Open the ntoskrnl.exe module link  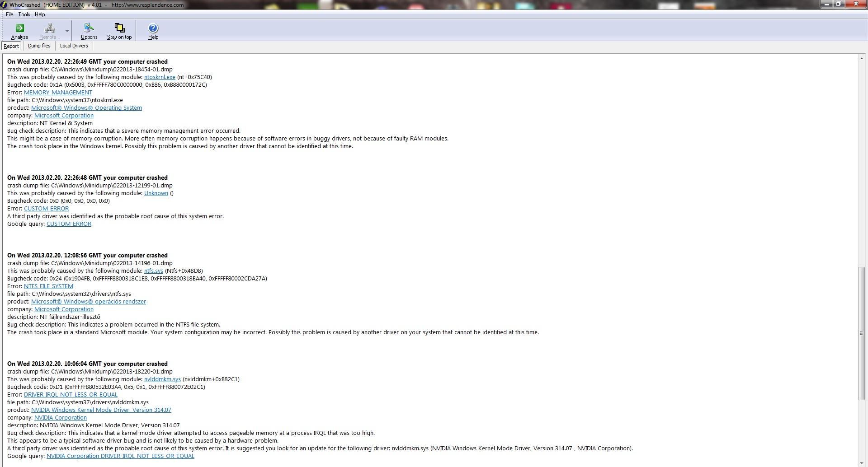click(x=160, y=77)
